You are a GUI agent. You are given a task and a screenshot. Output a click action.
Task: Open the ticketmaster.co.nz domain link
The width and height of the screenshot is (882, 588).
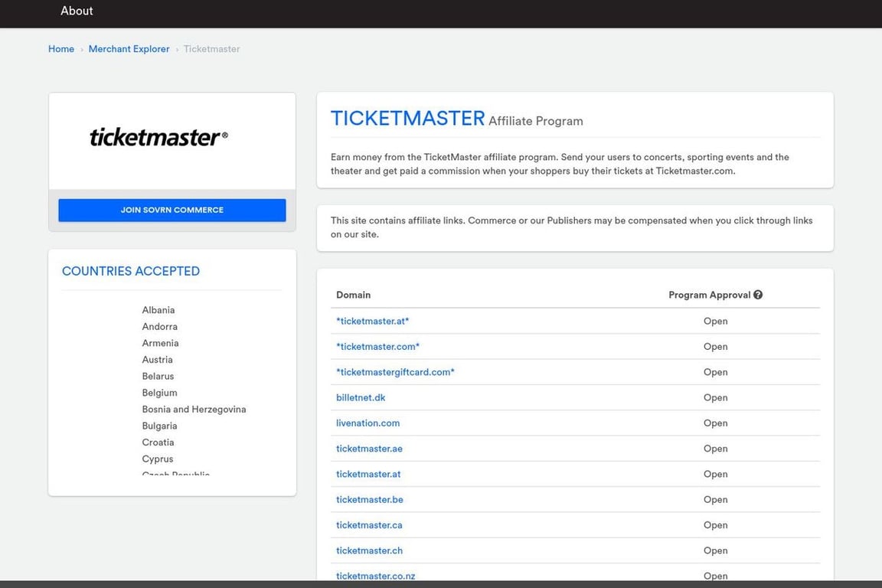[376, 576]
